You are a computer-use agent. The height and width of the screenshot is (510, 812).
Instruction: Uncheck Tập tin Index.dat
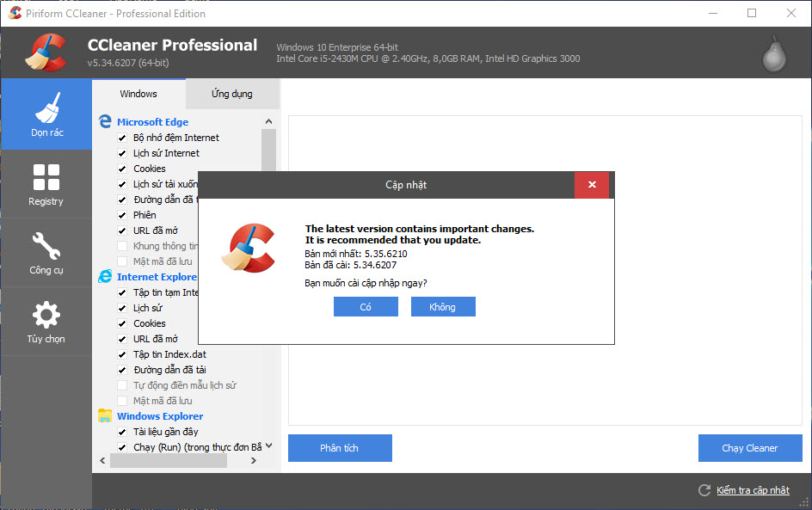(122, 354)
